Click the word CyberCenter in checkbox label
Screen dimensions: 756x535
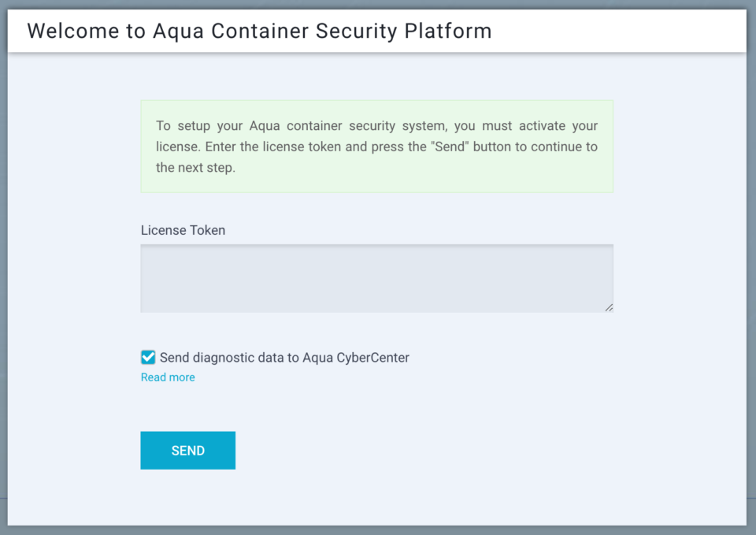374,357
